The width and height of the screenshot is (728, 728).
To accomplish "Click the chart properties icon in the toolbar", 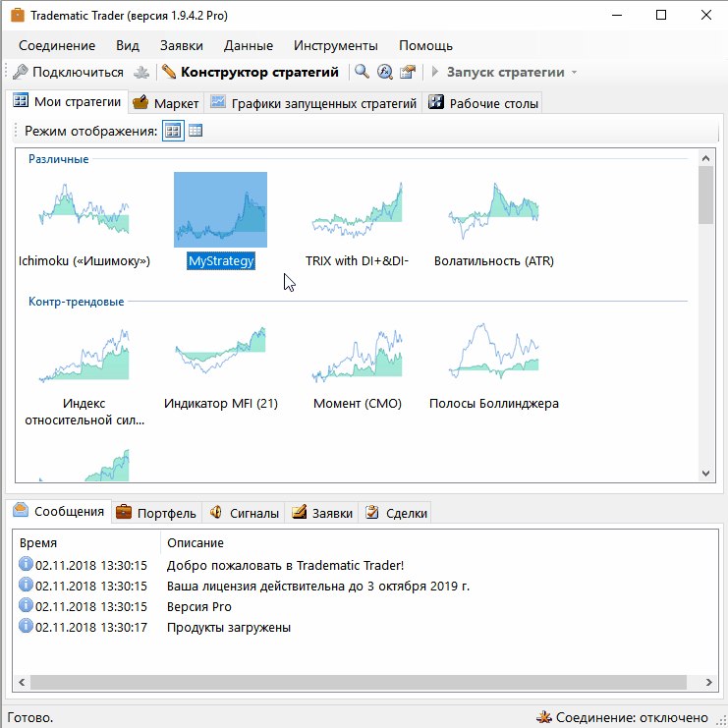I will click(x=408, y=72).
